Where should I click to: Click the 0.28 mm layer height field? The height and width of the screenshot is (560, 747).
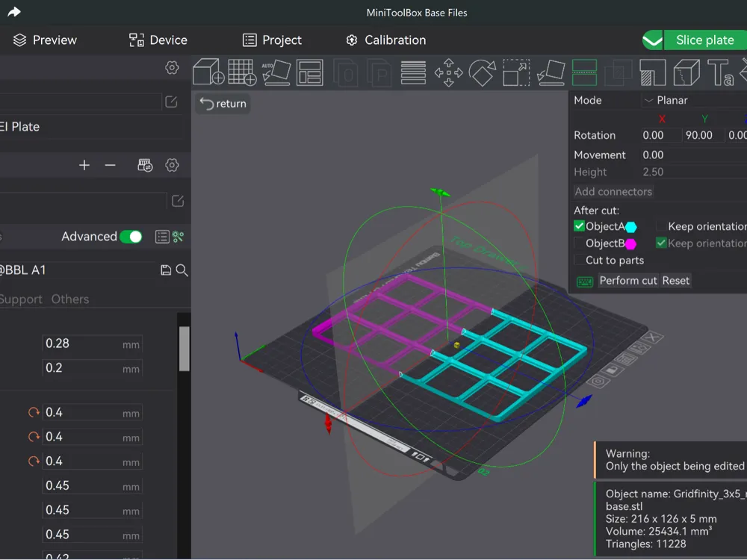pyautogui.click(x=93, y=343)
